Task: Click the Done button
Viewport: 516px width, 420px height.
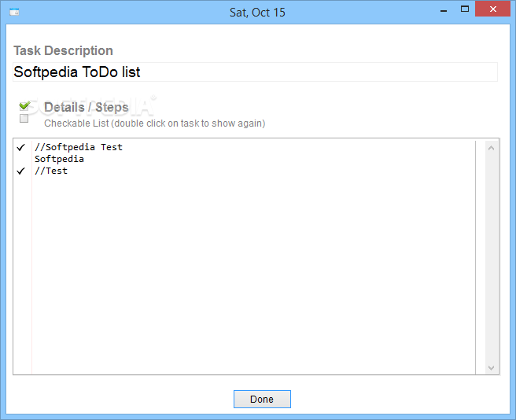Action: (x=262, y=399)
